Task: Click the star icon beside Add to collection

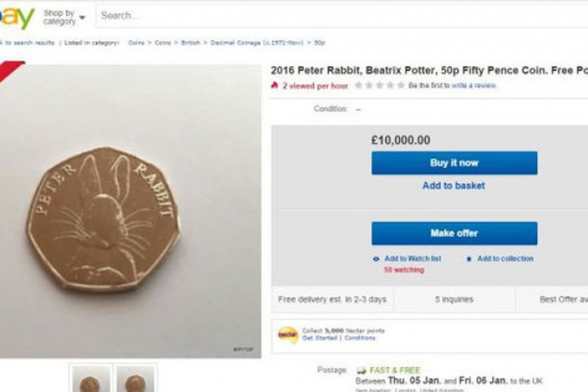Action: (469, 259)
